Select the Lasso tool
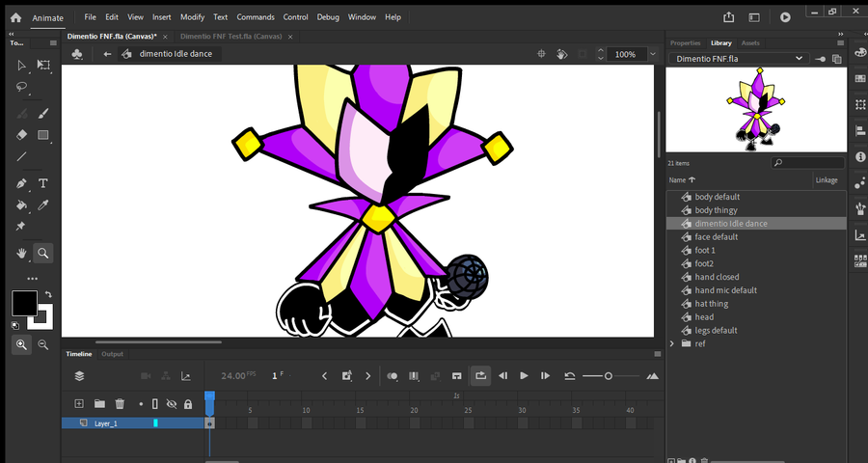This screenshot has height=463, width=868. [21, 87]
